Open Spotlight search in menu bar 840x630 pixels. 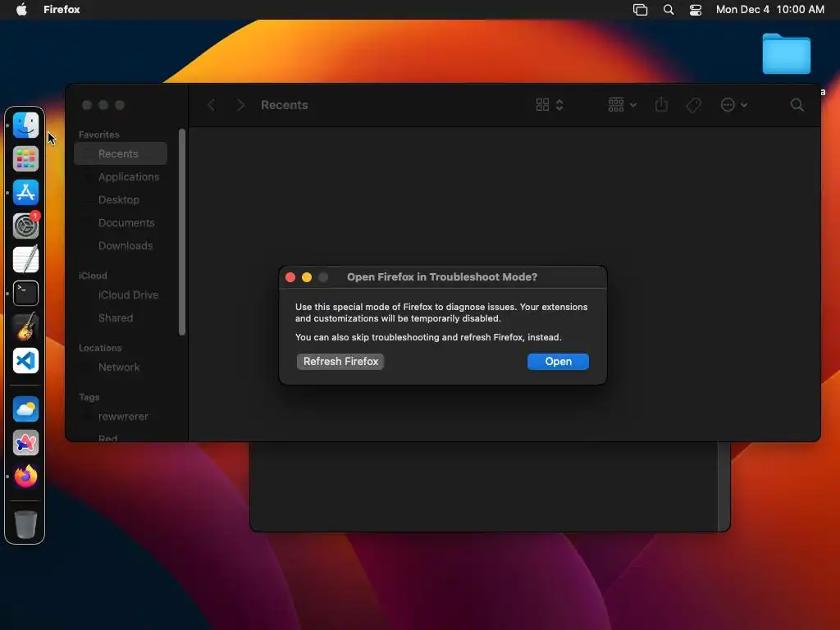[669, 10]
